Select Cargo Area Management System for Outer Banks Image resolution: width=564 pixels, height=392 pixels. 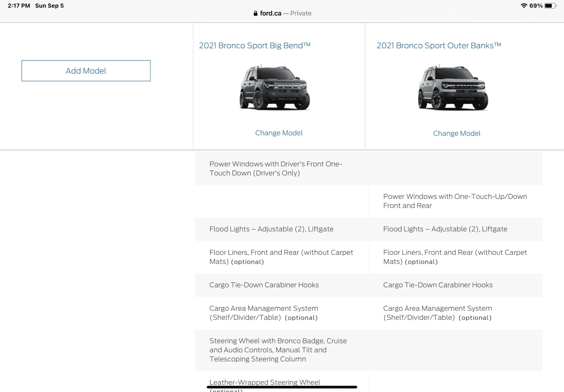pos(437,313)
